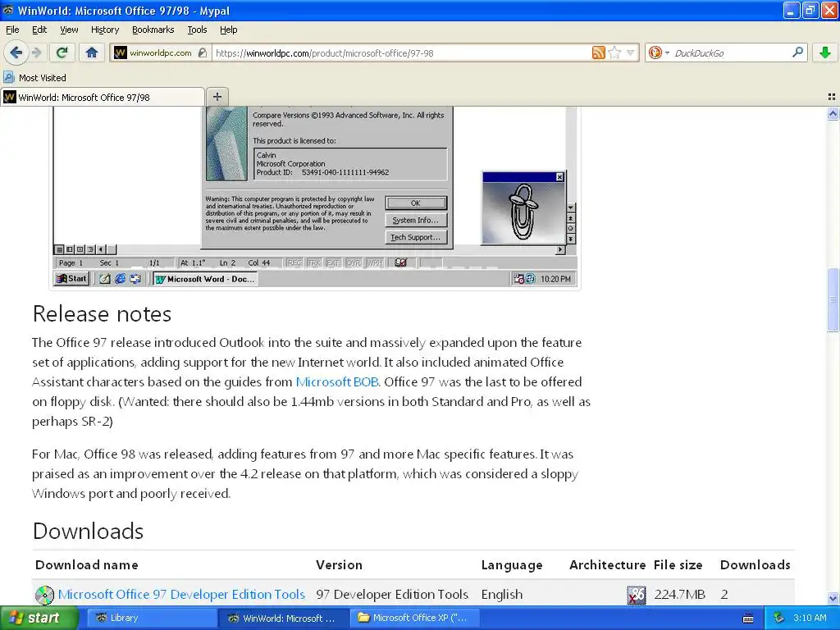This screenshot has height=630, width=840.
Task: Minimize the Mypal browser window
Action: click(792, 10)
